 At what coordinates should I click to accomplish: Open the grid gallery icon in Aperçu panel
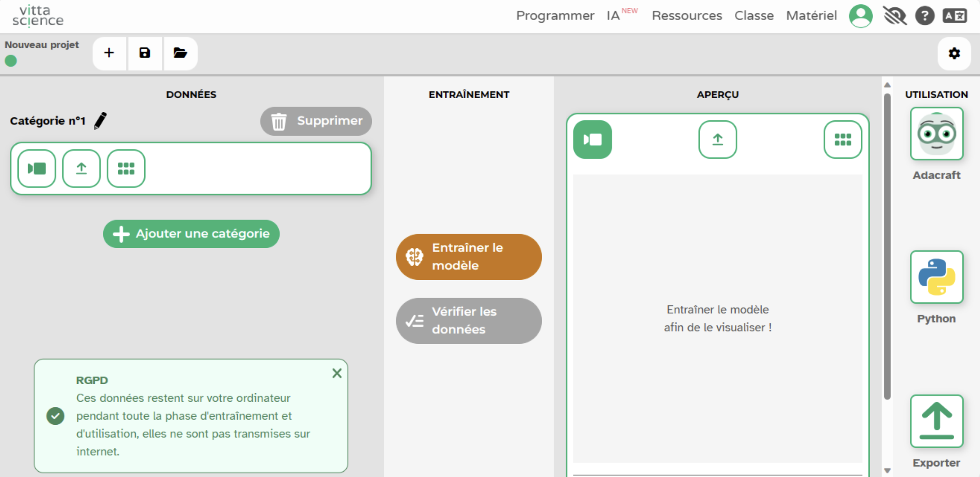(842, 140)
